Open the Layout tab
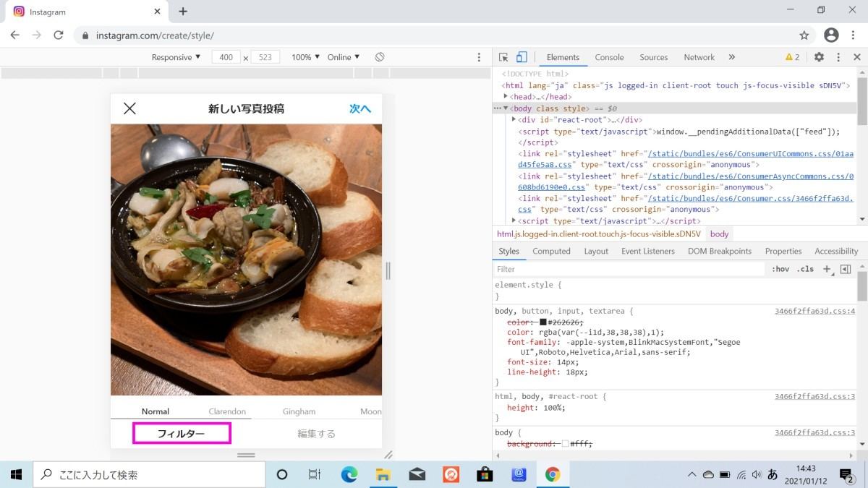 [x=596, y=251]
